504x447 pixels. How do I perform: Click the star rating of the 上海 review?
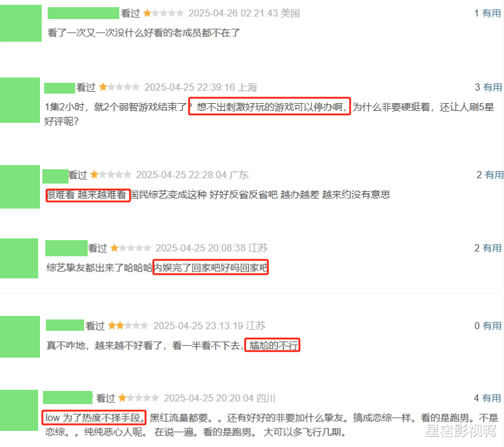(119, 87)
